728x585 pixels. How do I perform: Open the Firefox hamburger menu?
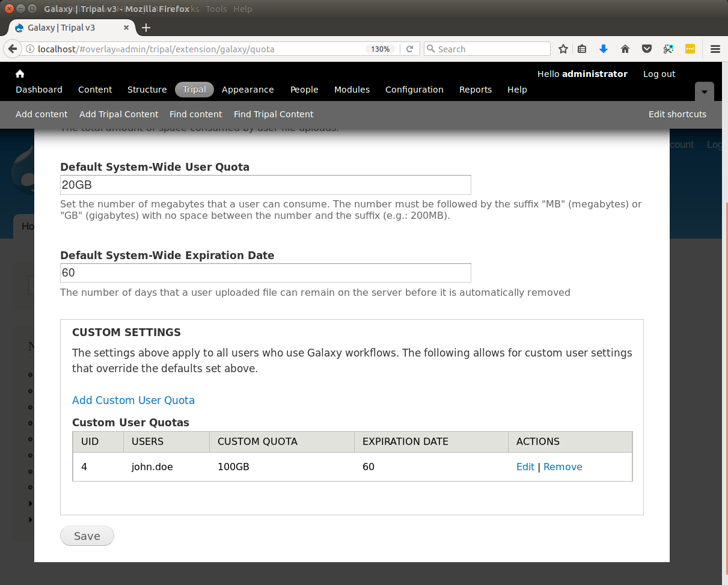click(x=715, y=49)
